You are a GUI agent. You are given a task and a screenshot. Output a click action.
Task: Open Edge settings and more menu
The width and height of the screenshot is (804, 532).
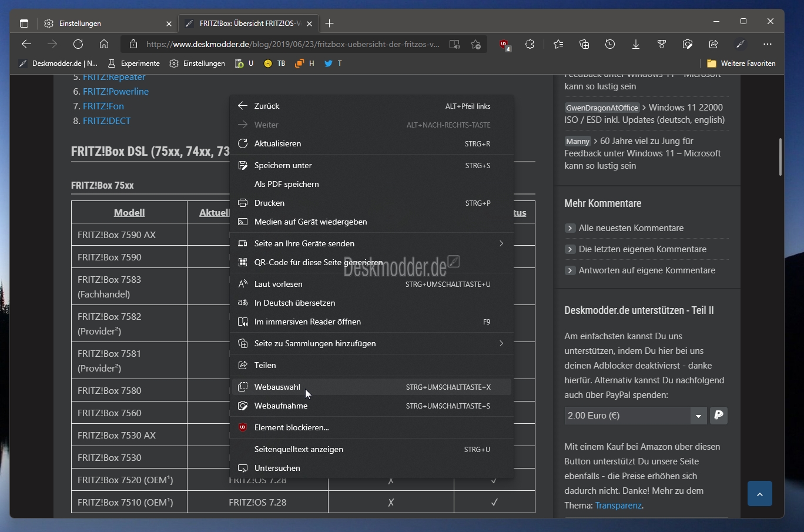(x=768, y=44)
